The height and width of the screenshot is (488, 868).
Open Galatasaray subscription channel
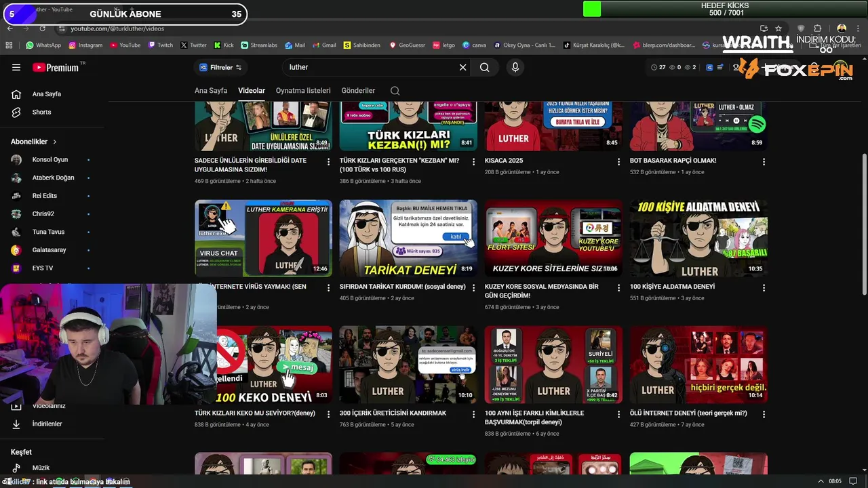click(49, 250)
